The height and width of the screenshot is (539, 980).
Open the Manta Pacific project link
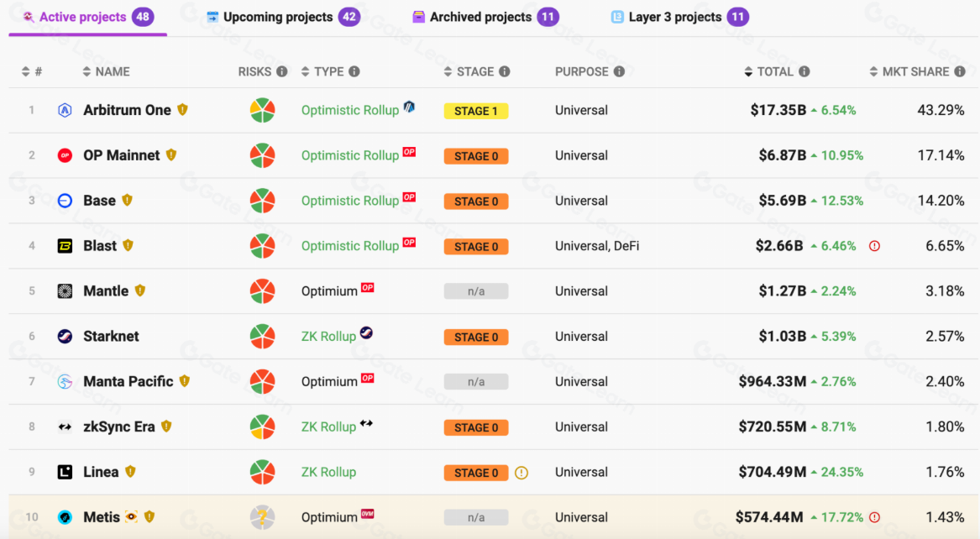tap(128, 381)
